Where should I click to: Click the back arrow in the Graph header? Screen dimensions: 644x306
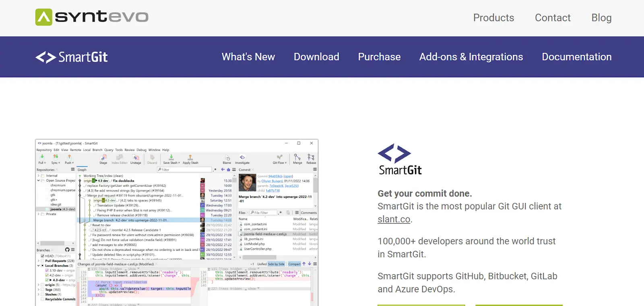point(223,170)
